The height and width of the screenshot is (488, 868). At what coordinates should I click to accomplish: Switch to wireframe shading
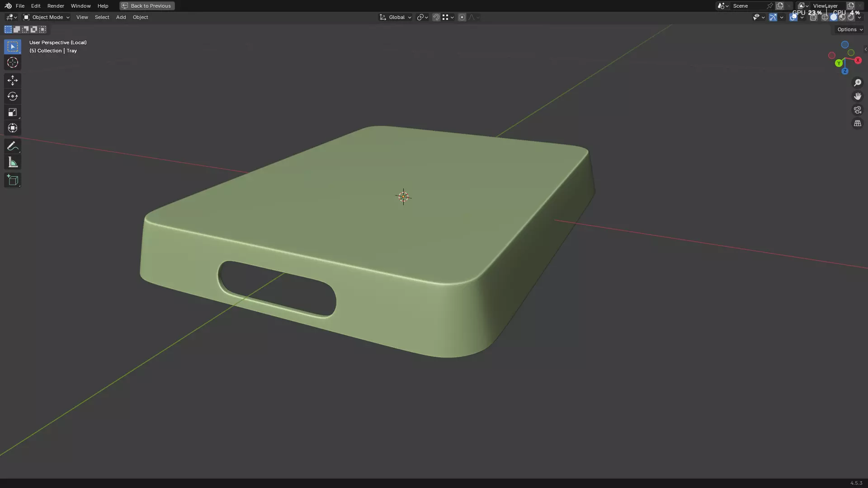pyautogui.click(x=825, y=17)
